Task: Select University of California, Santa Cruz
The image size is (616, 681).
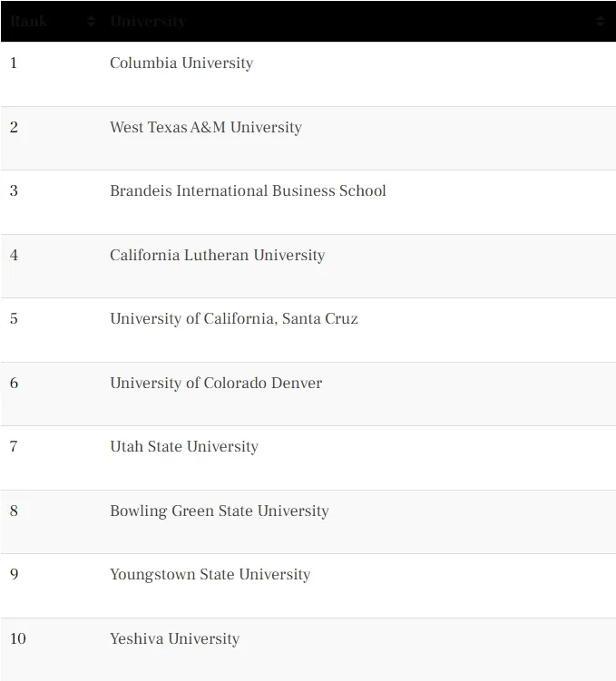Action: (234, 318)
